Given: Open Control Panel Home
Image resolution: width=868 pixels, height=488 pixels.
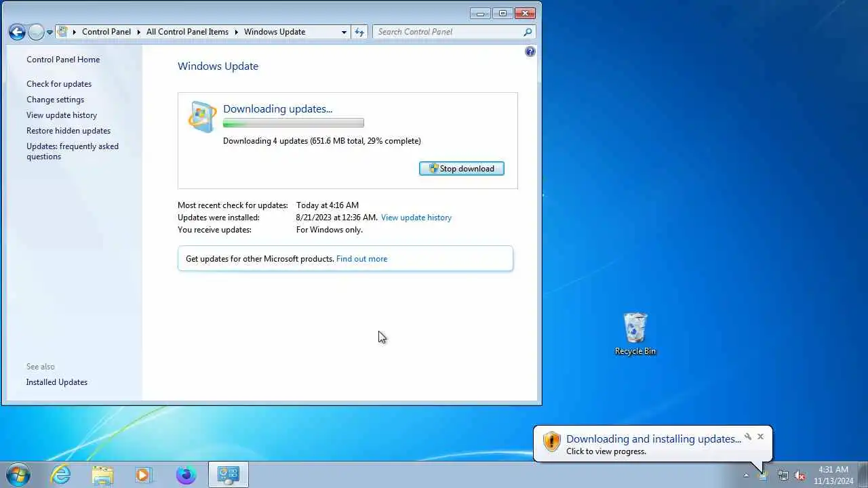Looking at the screenshot, I should coord(63,60).
